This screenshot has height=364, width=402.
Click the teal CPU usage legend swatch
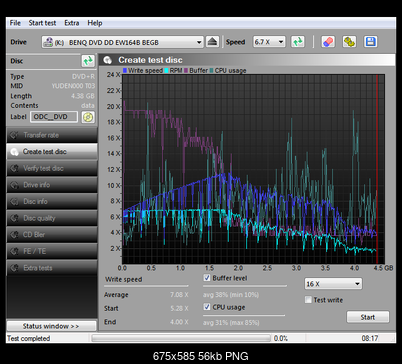coord(211,70)
